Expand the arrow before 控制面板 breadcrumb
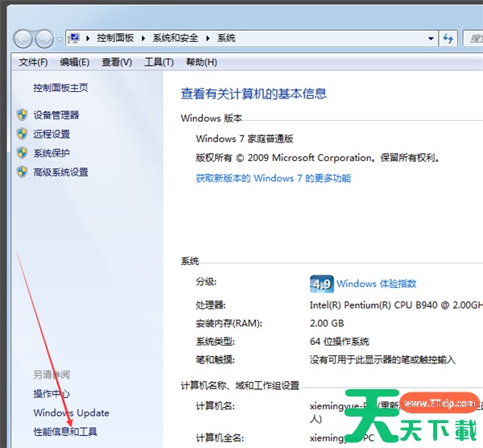The image size is (483, 448). click(x=88, y=38)
